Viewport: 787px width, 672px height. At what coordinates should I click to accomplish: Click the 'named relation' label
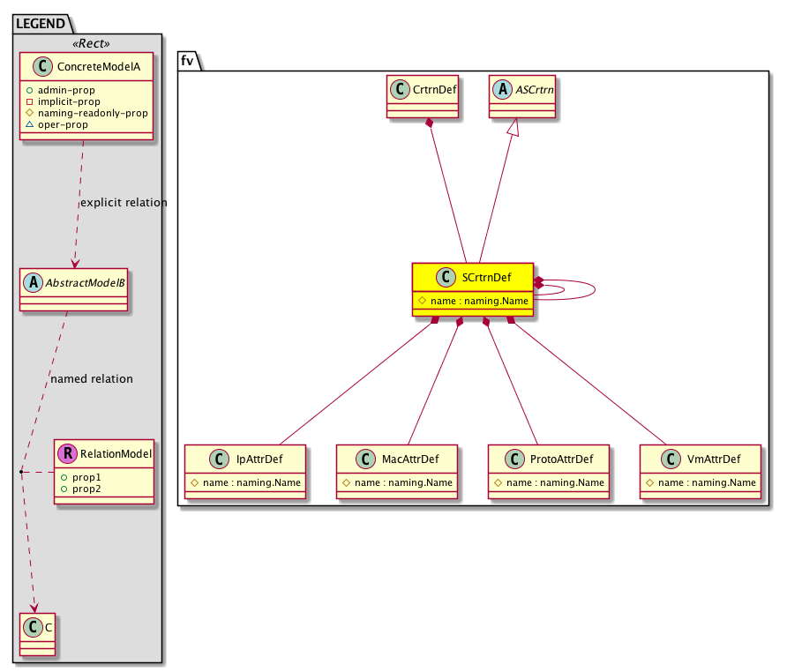[x=92, y=379]
